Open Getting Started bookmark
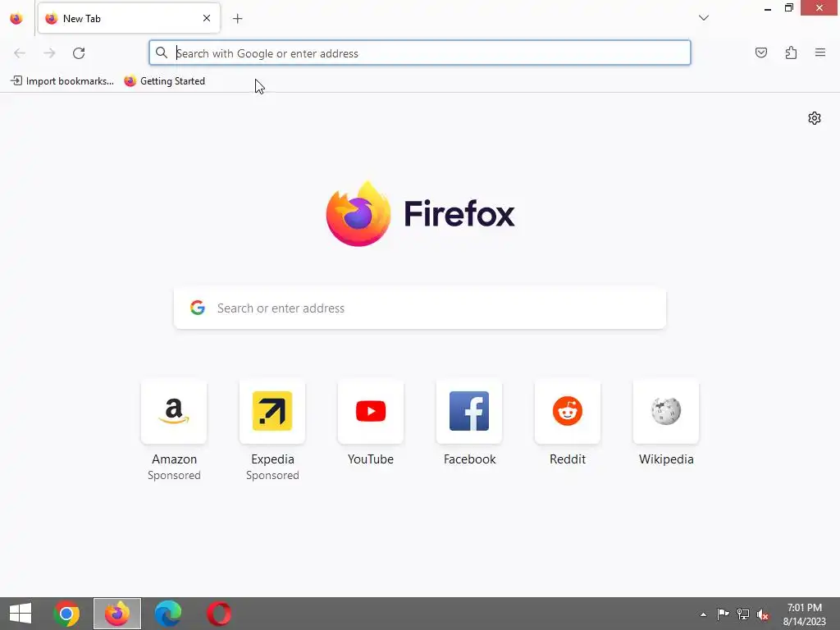Screen dimensions: 840x630 coord(164,81)
